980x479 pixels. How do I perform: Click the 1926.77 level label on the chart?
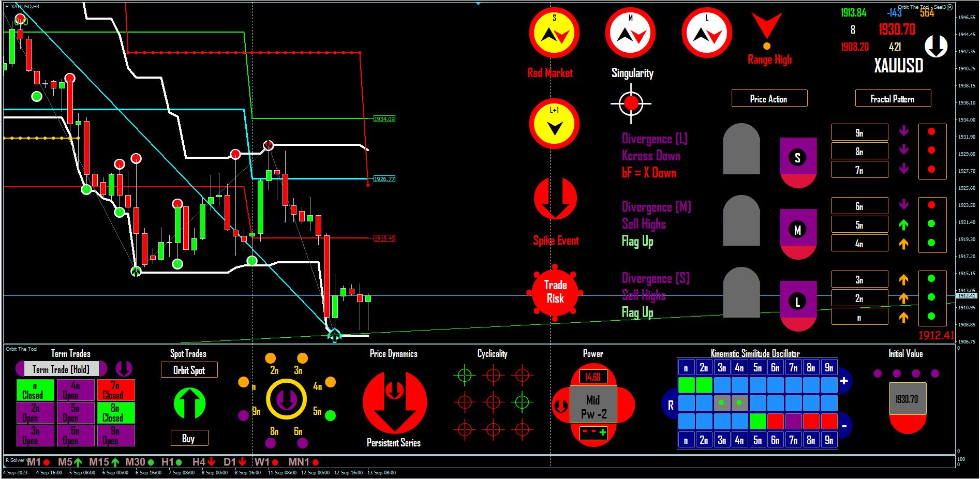(384, 179)
